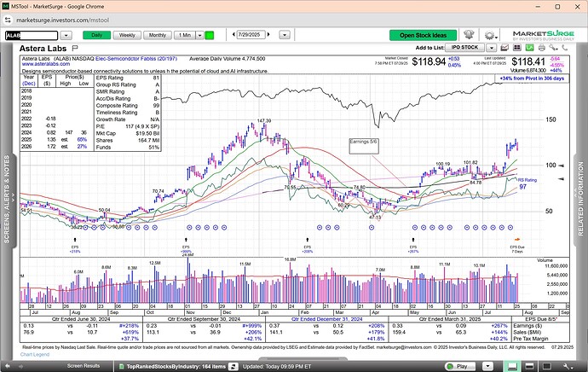Click the EPS +267% arrow marker
This screenshot has width=588, height=372.
[413, 240]
